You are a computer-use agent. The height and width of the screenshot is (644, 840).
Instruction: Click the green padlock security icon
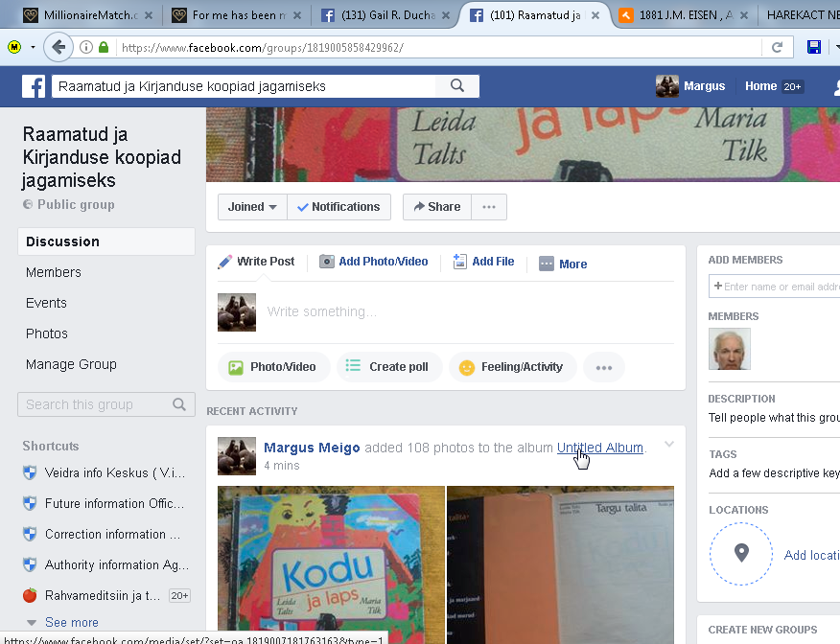pyautogui.click(x=104, y=48)
